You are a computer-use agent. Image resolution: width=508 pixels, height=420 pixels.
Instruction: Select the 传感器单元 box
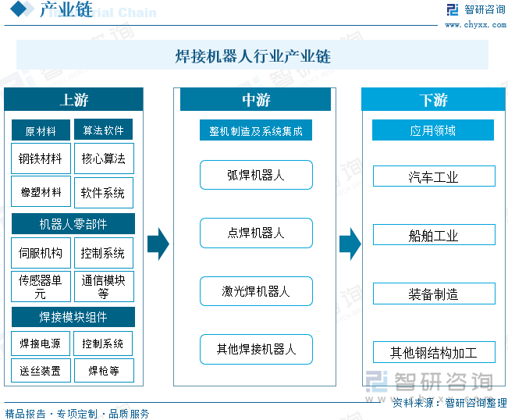pyautogui.click(x=41, y=287)
